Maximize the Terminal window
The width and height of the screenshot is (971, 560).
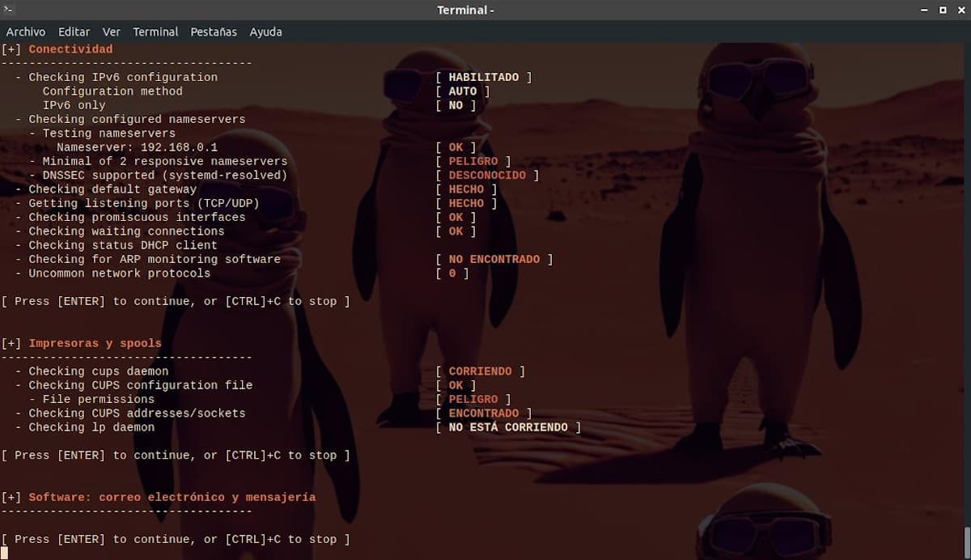943,10
